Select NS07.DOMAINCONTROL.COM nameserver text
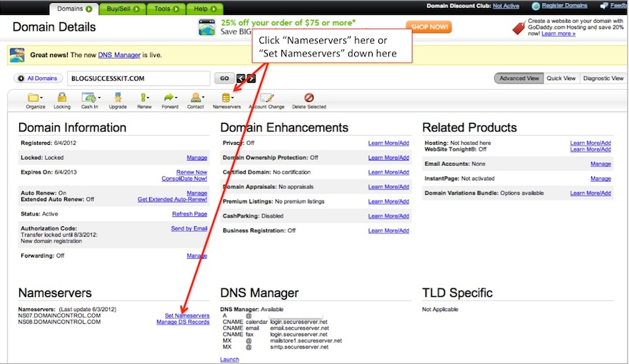 click(x=59, y=315)
